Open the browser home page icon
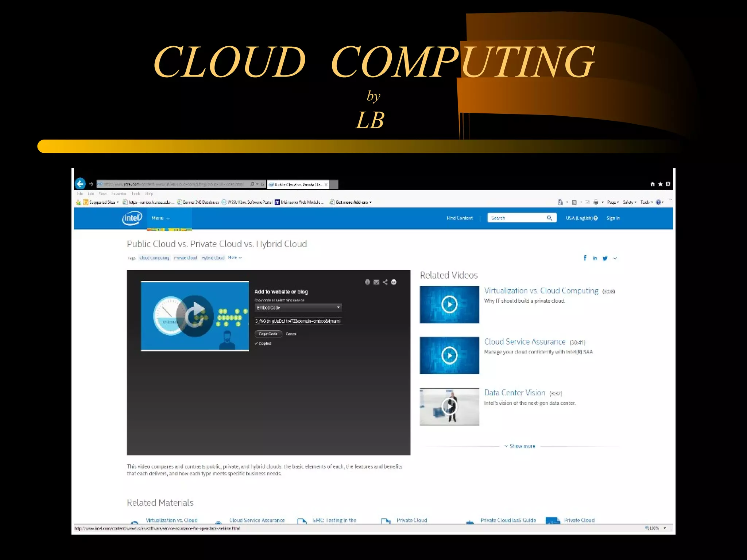747x560 pixels. pos(653,184)
